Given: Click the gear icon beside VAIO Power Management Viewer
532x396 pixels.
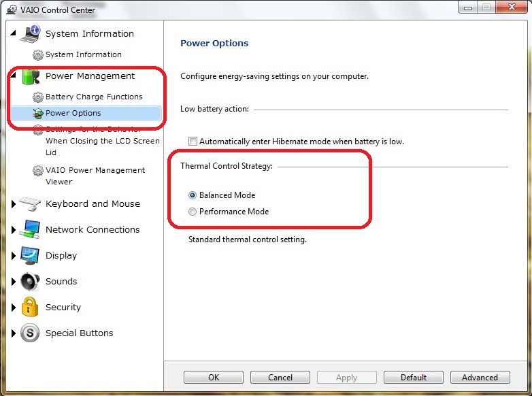Looking at the screenshot, I should 37,170.
